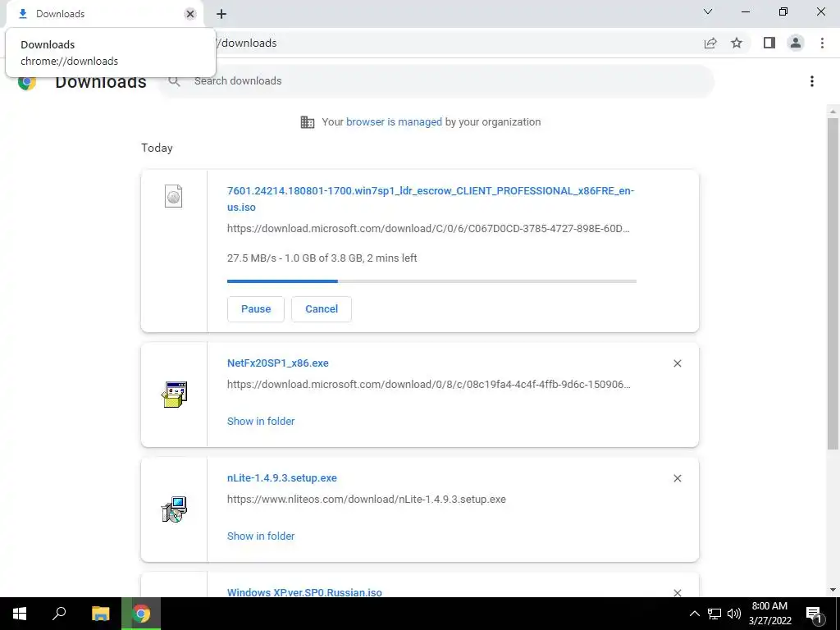
Task: Show NetFx20SP1_x86.exe in folder
Action: (x=261, y=421)
